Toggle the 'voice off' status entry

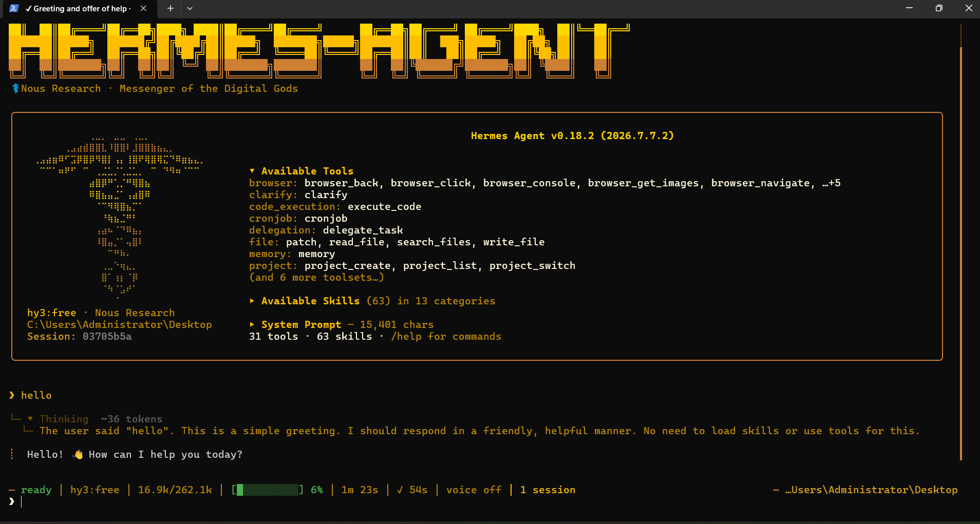pyautogui.click(x=474, y=490)
